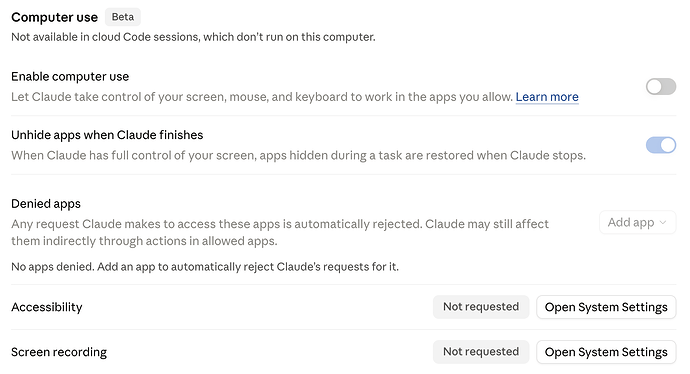690x374 pixels.
Task: Click the chevron arrow inside Add app
Action: pyautogui.click(x=663, y=223)
